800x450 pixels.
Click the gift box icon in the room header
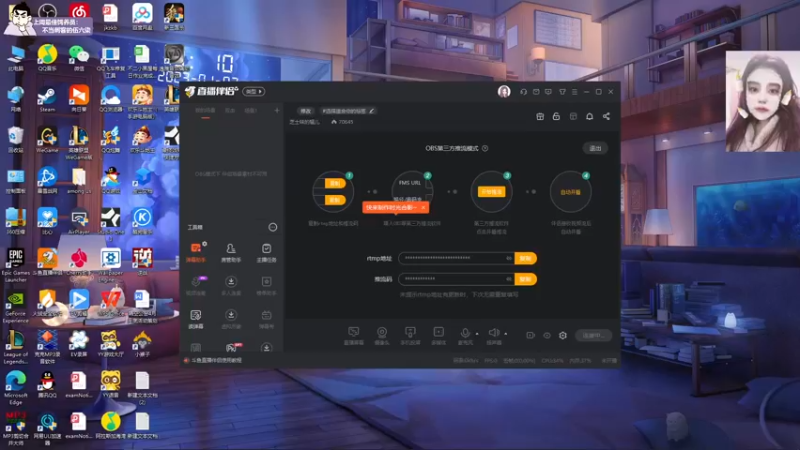540,116
